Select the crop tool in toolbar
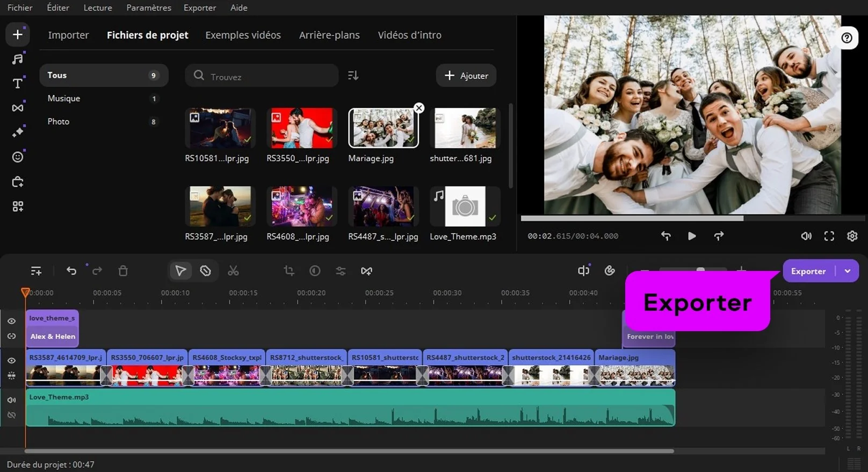This screenshot has height=472, width=868. pyautogui.click(x=289, y=271)
